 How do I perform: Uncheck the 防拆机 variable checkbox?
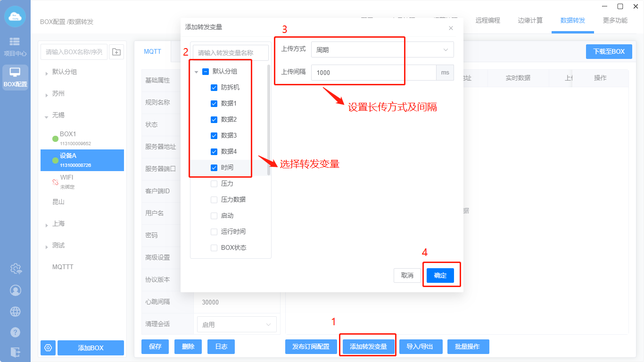pos(214,88)
